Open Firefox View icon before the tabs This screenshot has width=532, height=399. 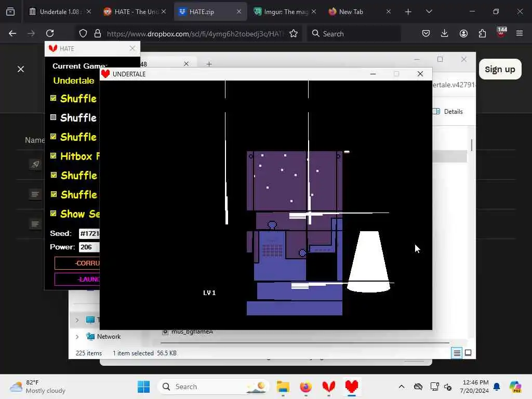click(x=10, y=11)
